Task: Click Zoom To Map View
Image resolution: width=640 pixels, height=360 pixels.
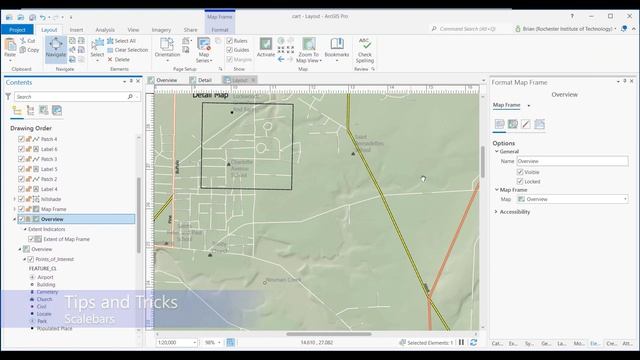Action: (x=309, y=50)
